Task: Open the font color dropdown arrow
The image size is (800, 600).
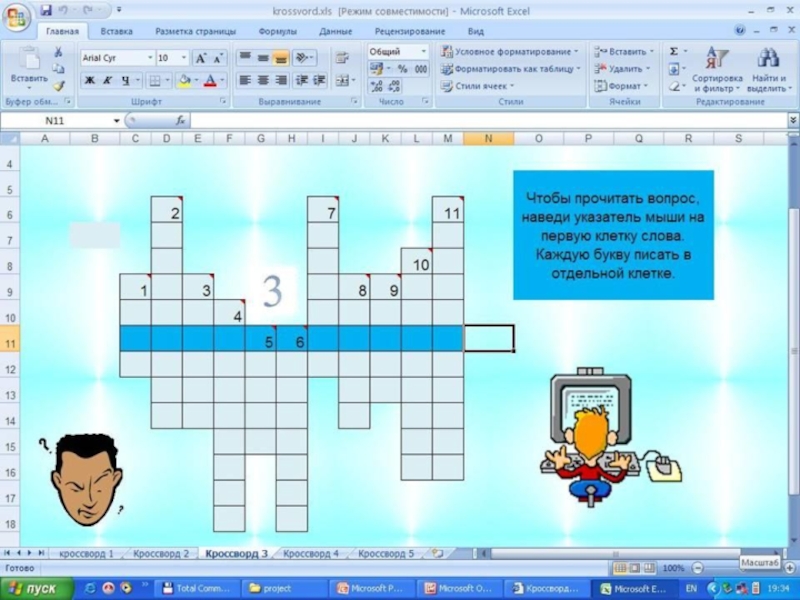Action: click(x=222, y=81)
